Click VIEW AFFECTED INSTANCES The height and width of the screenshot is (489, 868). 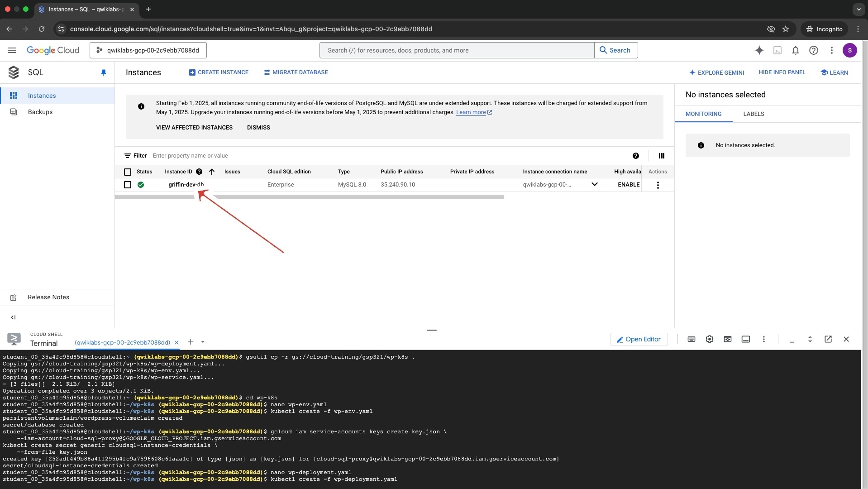click(194, 128)
